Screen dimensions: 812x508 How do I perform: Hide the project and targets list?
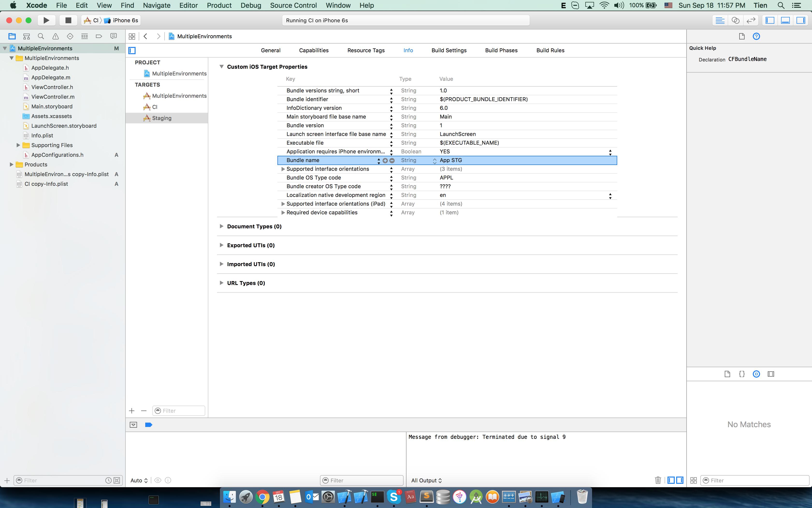(132, 50)
